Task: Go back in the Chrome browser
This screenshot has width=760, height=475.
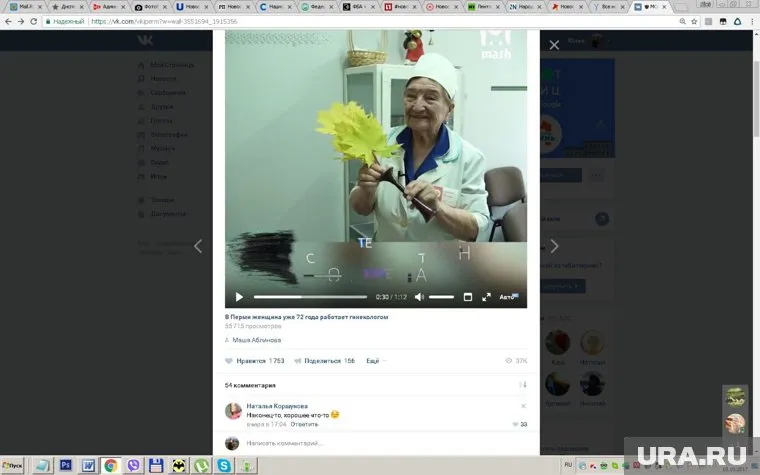Action: coord(8,21)
